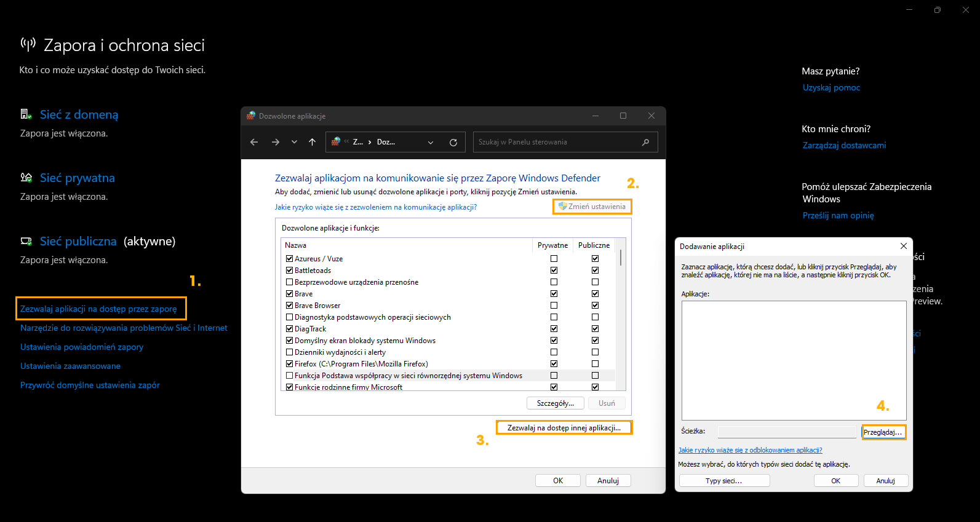Open Ustawienia zaawansowane link
Screen dimensions: 980x522
[x=70, y=366]
